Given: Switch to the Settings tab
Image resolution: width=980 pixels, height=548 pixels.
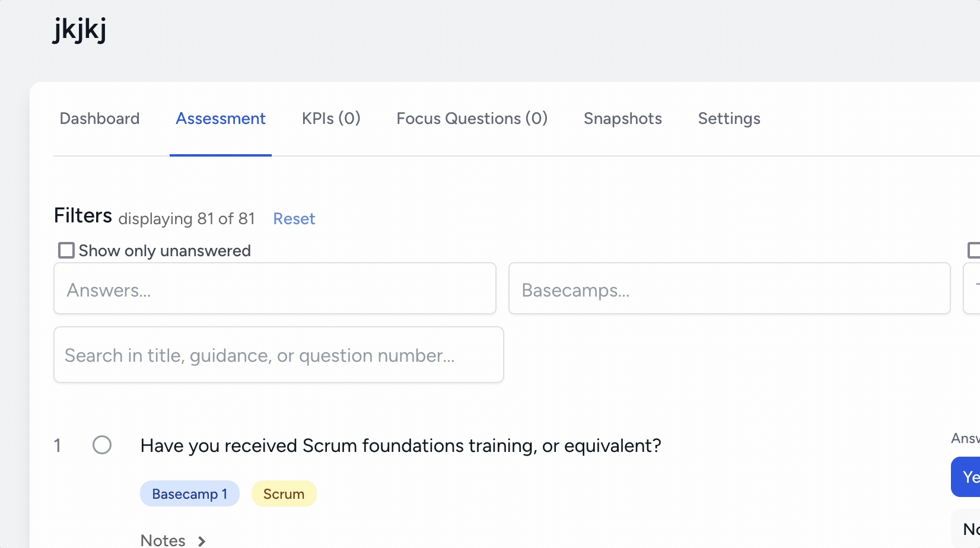Looking at the screenshot, I should (x=729, y=119).
